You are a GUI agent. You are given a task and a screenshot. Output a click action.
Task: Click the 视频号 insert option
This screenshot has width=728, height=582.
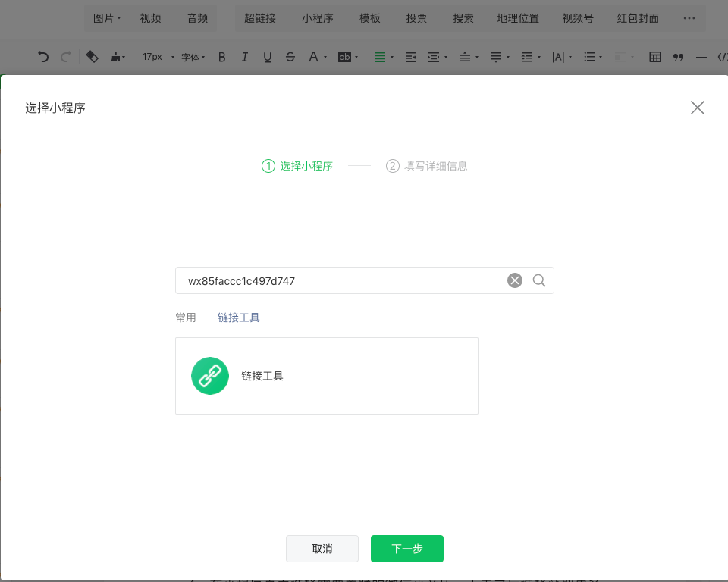click(x=578, y=18)
